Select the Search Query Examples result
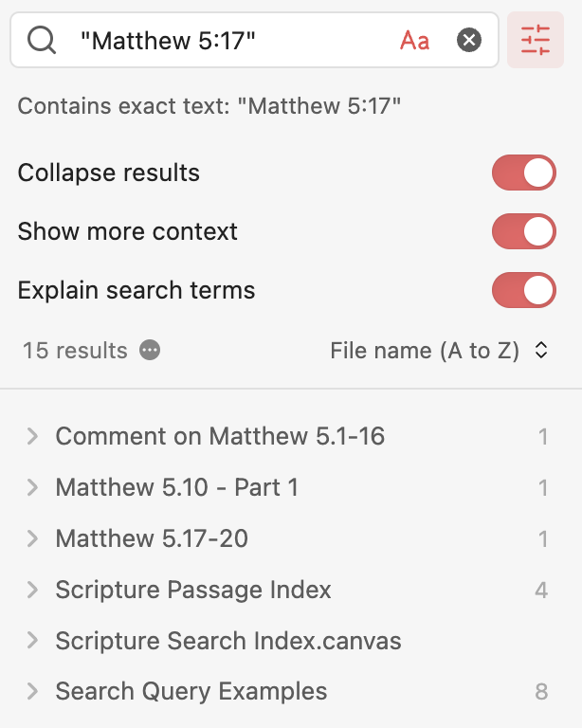The image size is (582, 728). [191, 692]
